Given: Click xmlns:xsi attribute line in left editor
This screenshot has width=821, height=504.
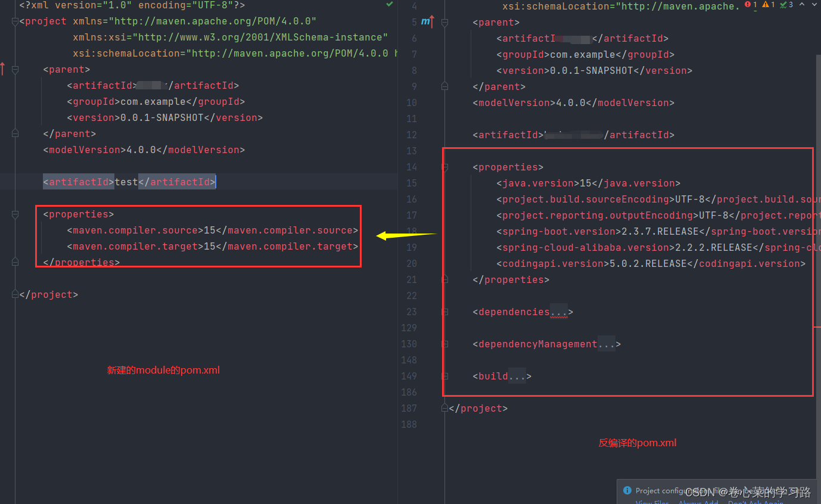Looking at the screenshot, I should [231, 37].
